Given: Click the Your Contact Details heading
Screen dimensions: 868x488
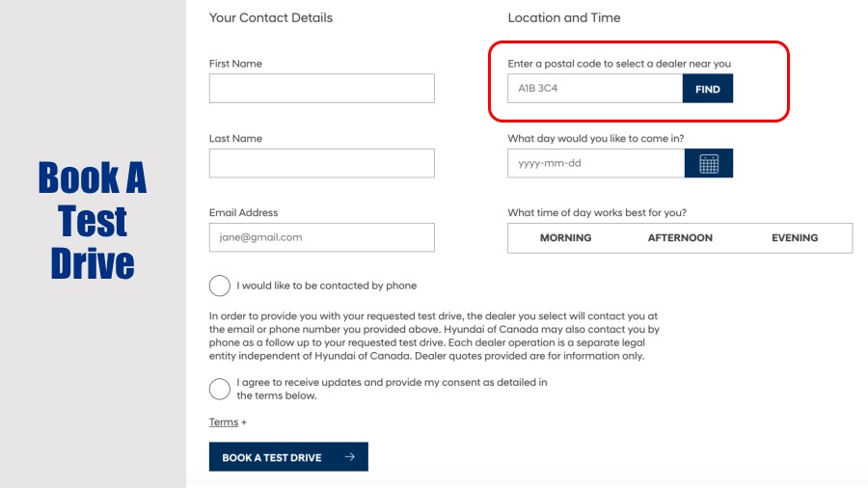Looking at the screenshot, I should (x=271, y=17).
